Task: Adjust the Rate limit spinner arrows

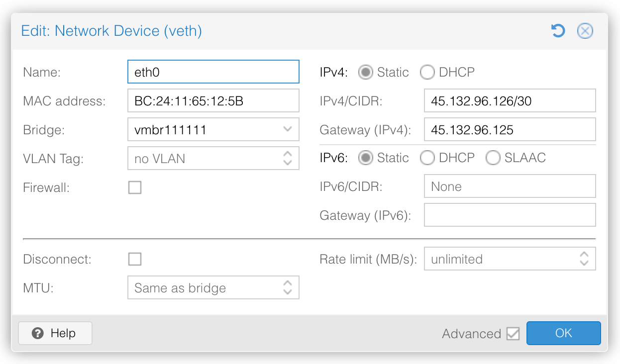Action: [584, 259]
